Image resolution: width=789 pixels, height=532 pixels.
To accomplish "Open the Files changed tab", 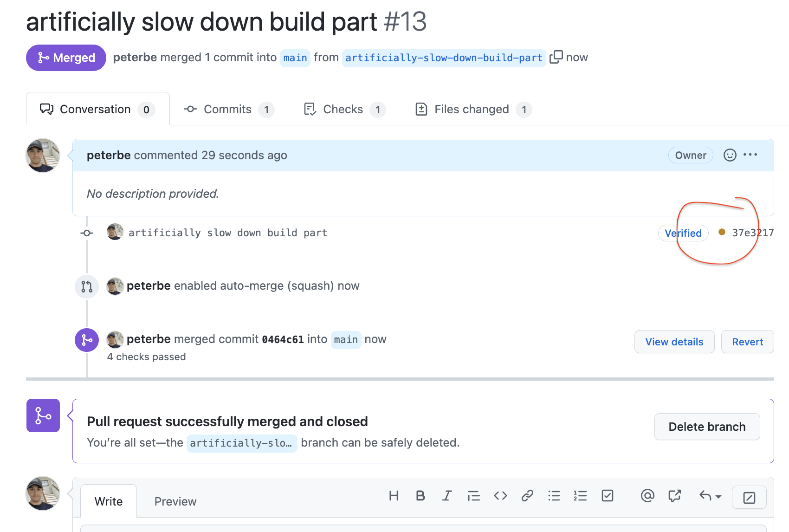I will (473, 110).
